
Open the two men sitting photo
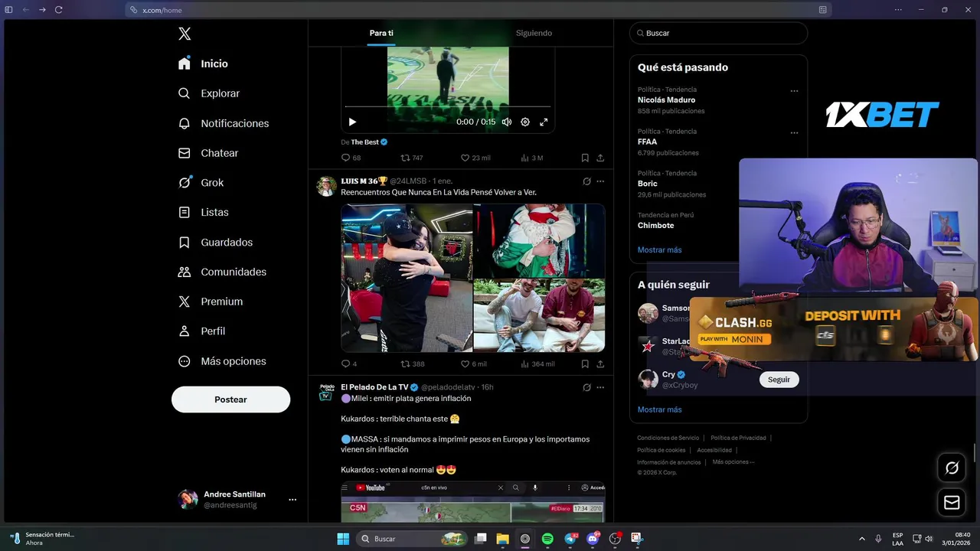539,315
